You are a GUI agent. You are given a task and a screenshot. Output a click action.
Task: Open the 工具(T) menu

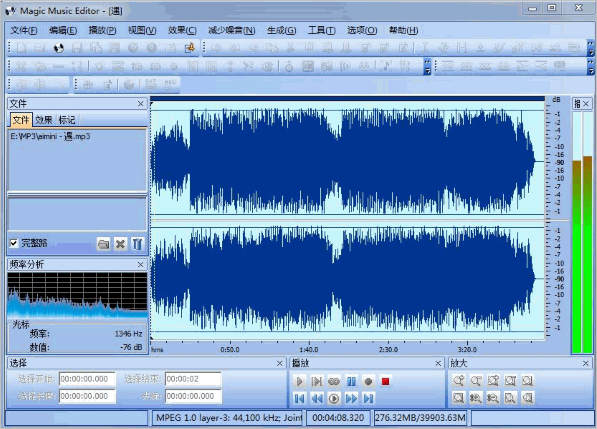(322, 30)
